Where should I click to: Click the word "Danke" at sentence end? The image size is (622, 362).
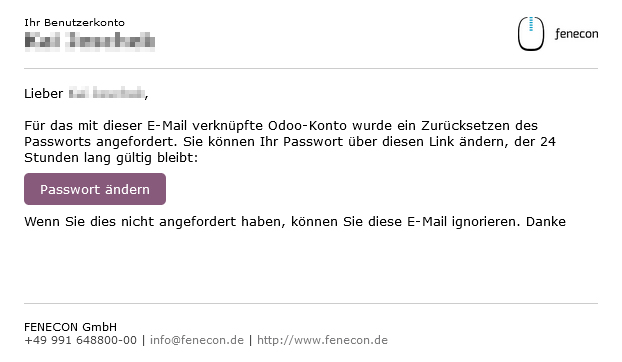pyautogui.click(x=546, y=222)
